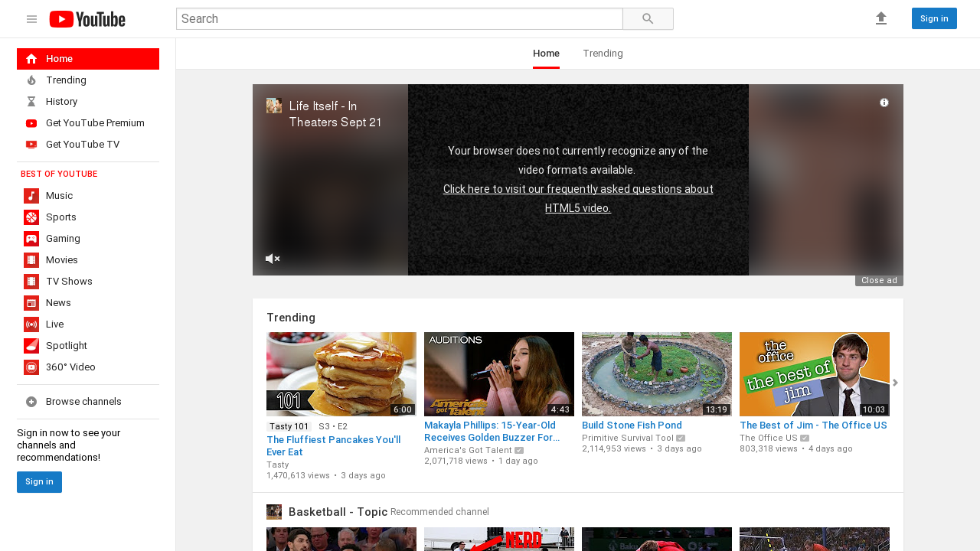Switch to the Trending tab
980x551 pixels.
(x=603, y=54)
